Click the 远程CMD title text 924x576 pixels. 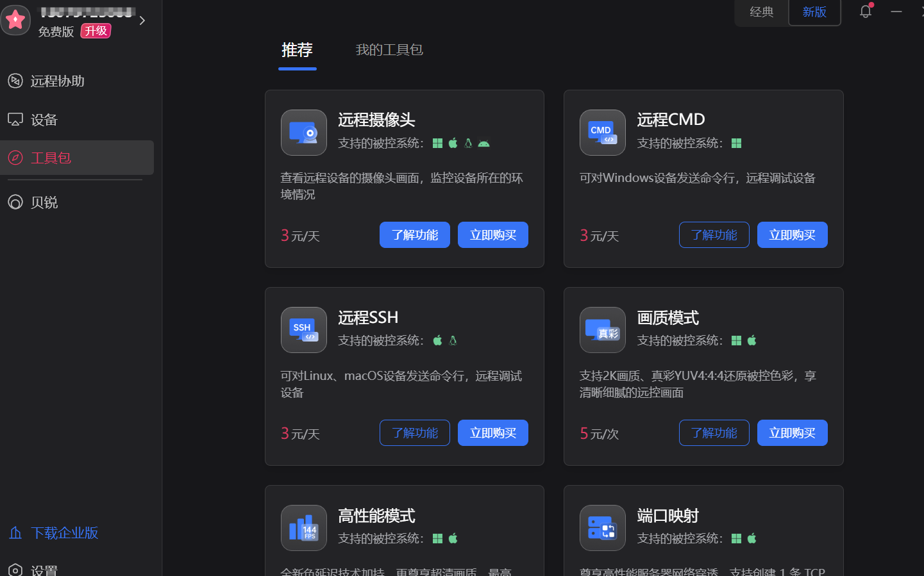[x=671, y=120]
